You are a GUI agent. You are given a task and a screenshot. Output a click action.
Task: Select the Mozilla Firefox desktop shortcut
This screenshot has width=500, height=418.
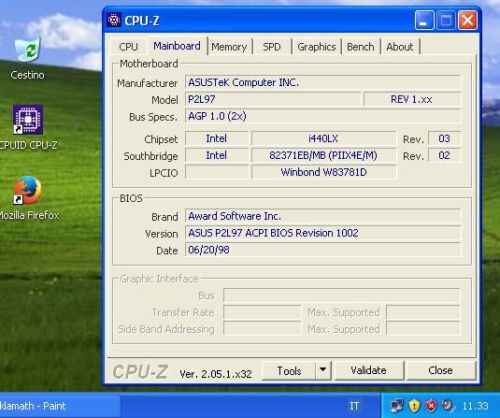[x=28, y=190]
